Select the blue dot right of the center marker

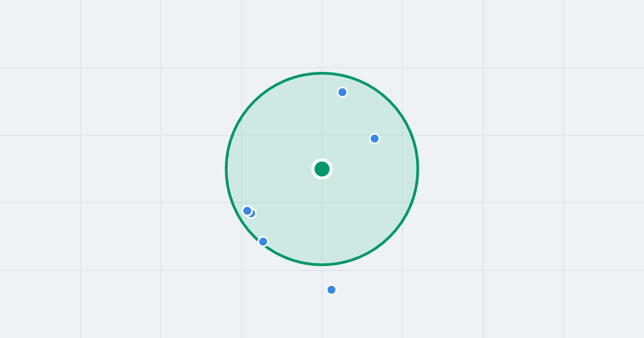pos(375,138)
